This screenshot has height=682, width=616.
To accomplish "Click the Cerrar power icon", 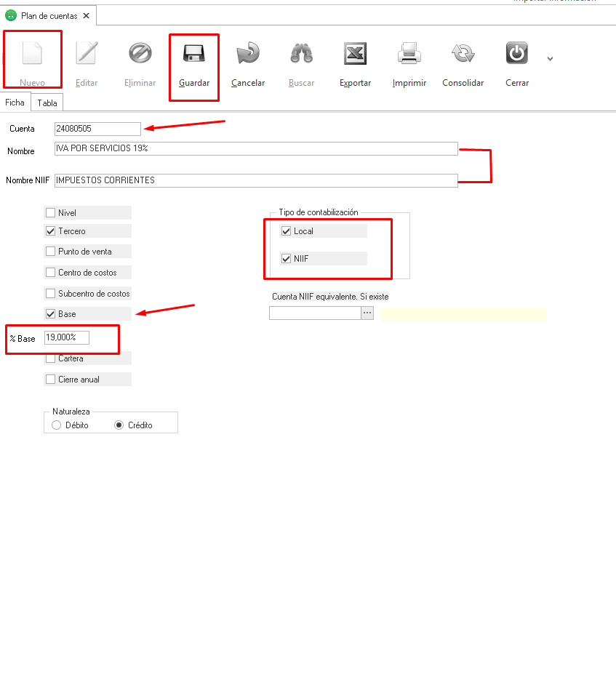I will (516, 54).
